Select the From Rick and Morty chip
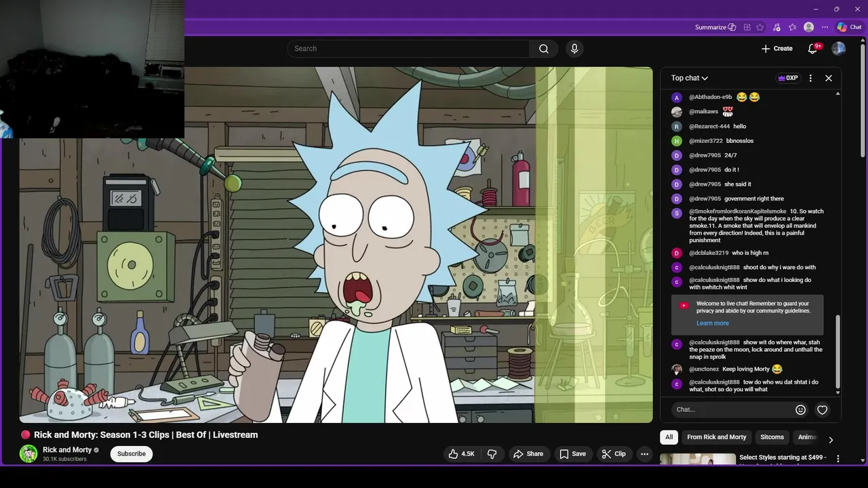 click(717, 437)
